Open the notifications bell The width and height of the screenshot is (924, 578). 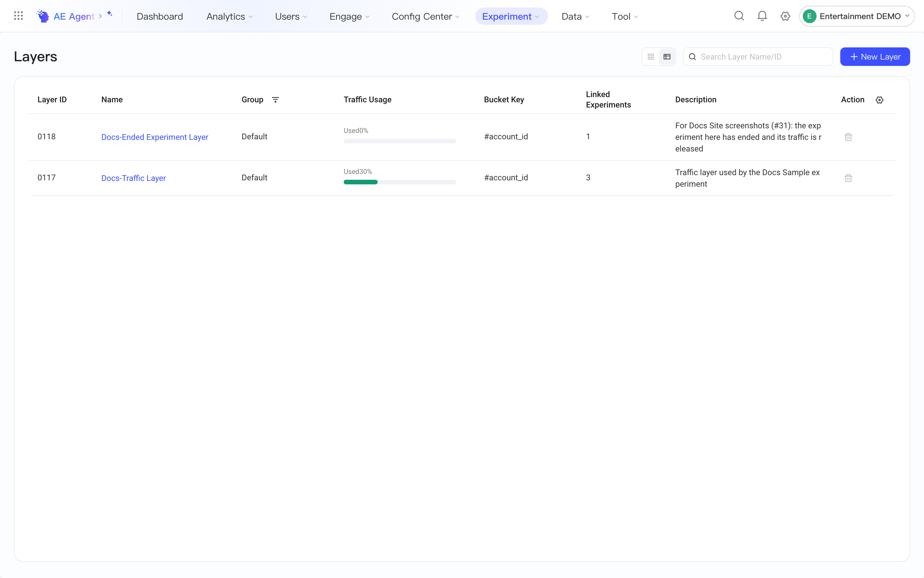[x=762, y=16]
